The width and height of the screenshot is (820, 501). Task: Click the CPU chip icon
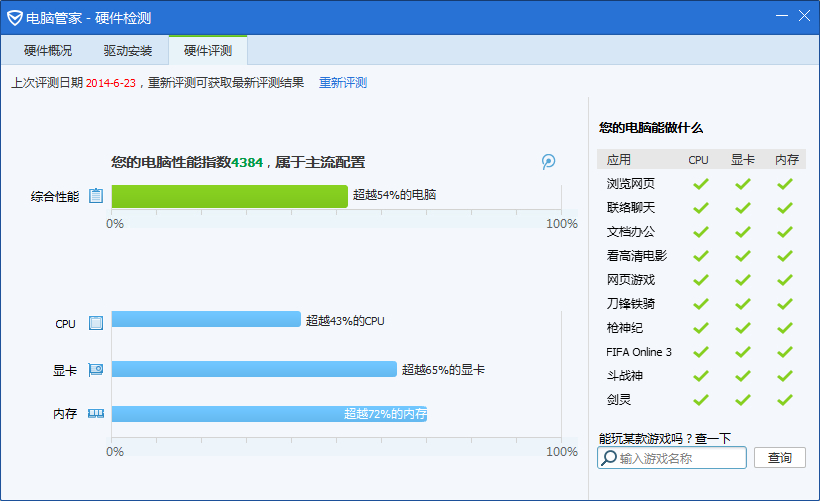(96, 323)
